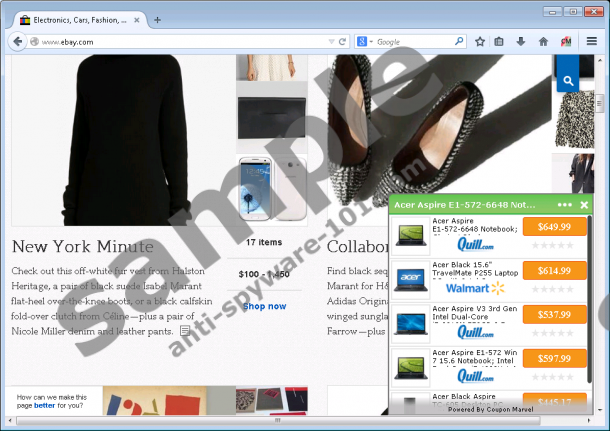Open the downloads arrow icon
Screen dimensions: 610x431
point(521,42)
